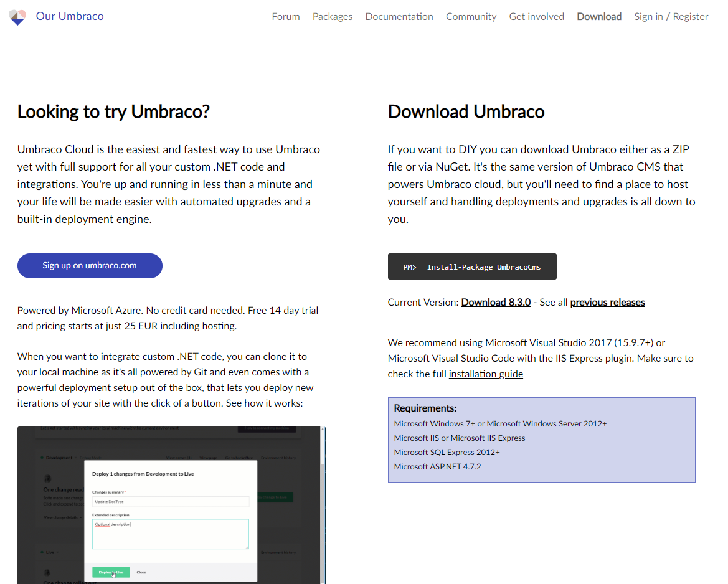
Task: Select 'Microsoft Windows 7+ or Microsoft Windows Server 2012+' text
Action: [500, 424]
